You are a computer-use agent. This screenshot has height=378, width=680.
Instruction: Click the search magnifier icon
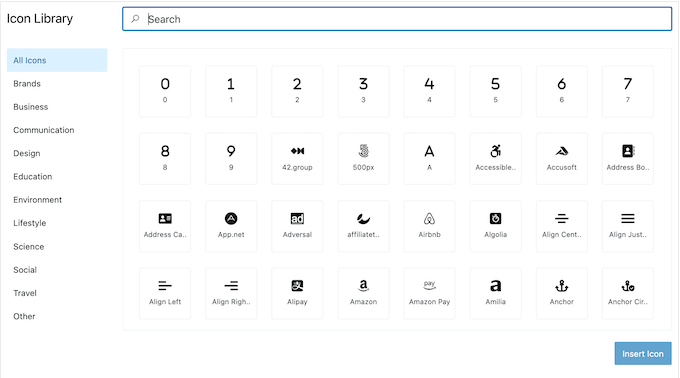[135, 19]
